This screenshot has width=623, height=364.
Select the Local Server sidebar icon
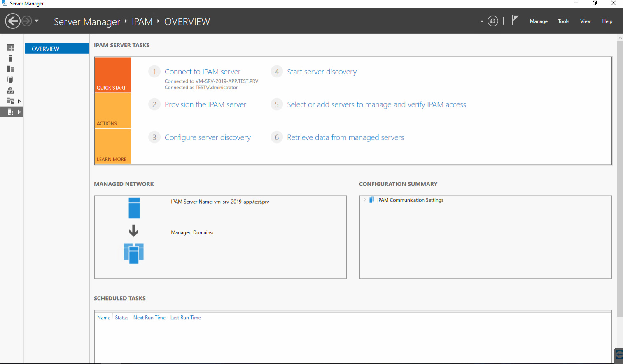10,58
